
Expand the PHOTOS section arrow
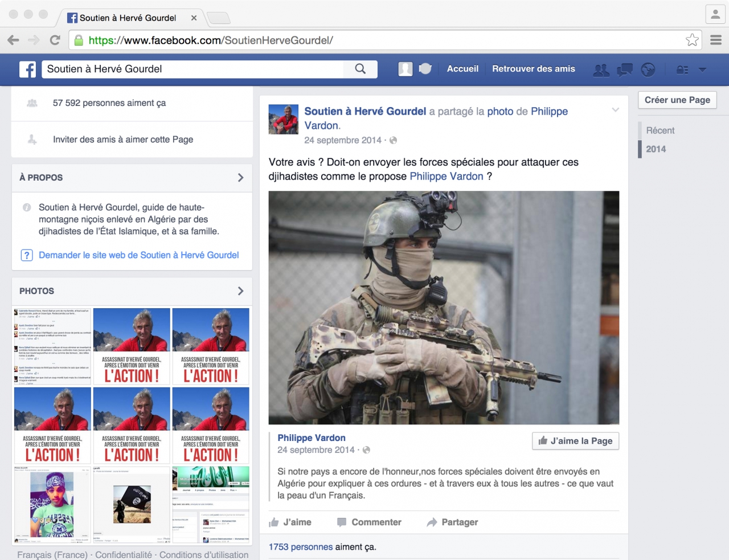point(240,291)
